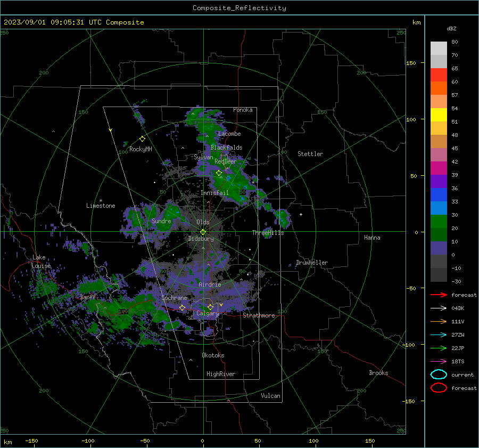
Task: Pick the purple 39 dBZ legend swatch
Action: point(439,181)
